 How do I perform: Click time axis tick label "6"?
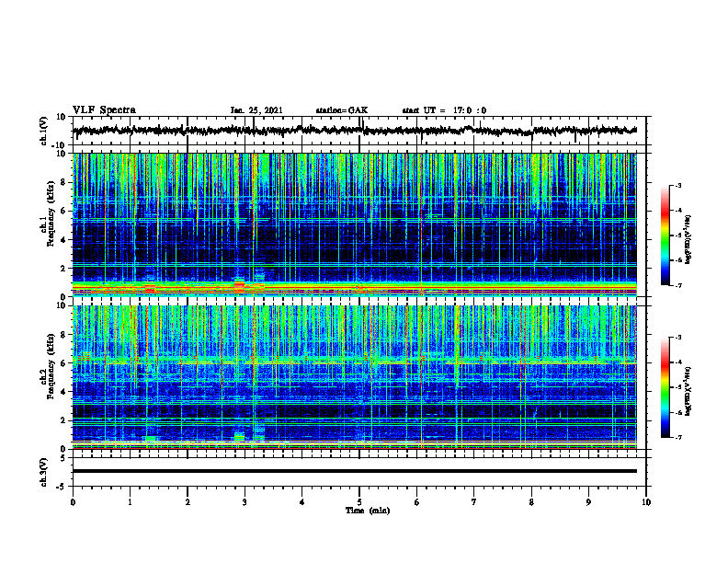click(x=417, y=502)
